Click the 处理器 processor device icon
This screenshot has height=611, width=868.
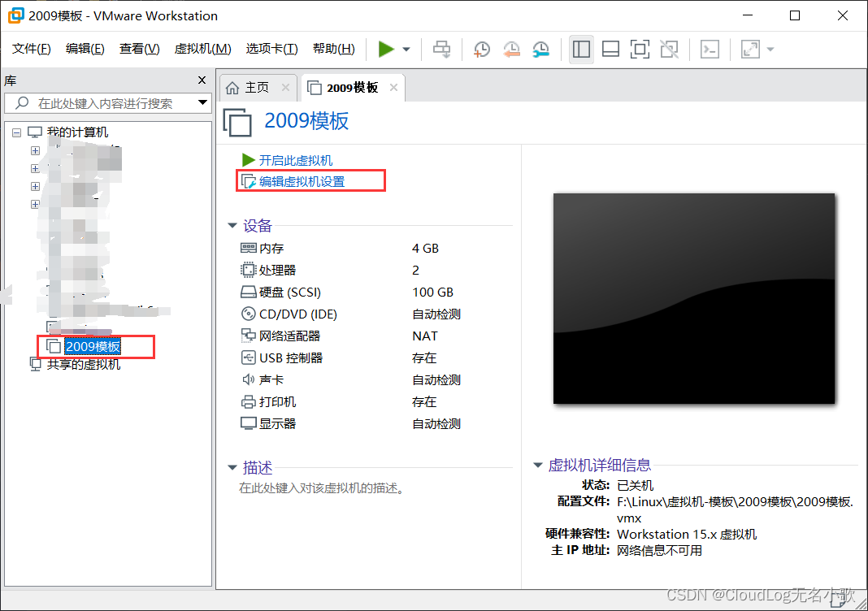[x=249, y=270]
